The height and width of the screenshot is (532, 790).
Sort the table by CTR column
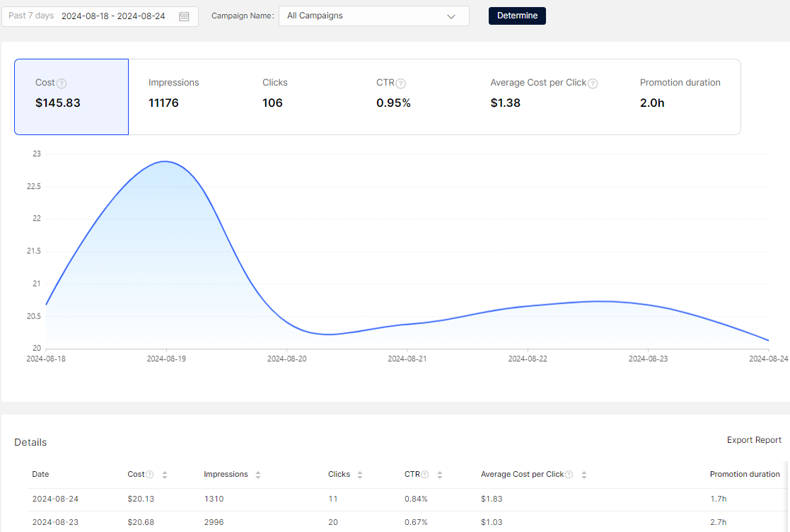pos(440,475)
